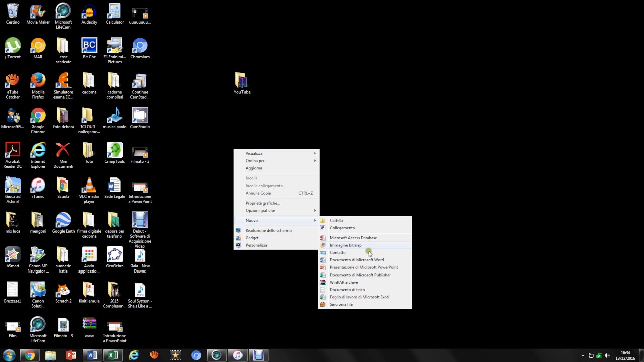Click the MAIL desktop shortcut
The image size is (644, 362).
38,49
